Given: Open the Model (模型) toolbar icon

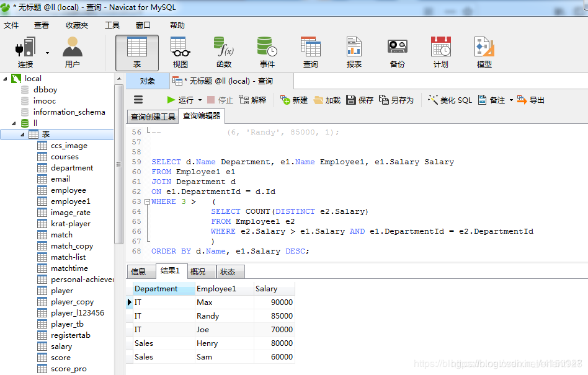Looking at the screenshot, I should click(x=484, y=53).
